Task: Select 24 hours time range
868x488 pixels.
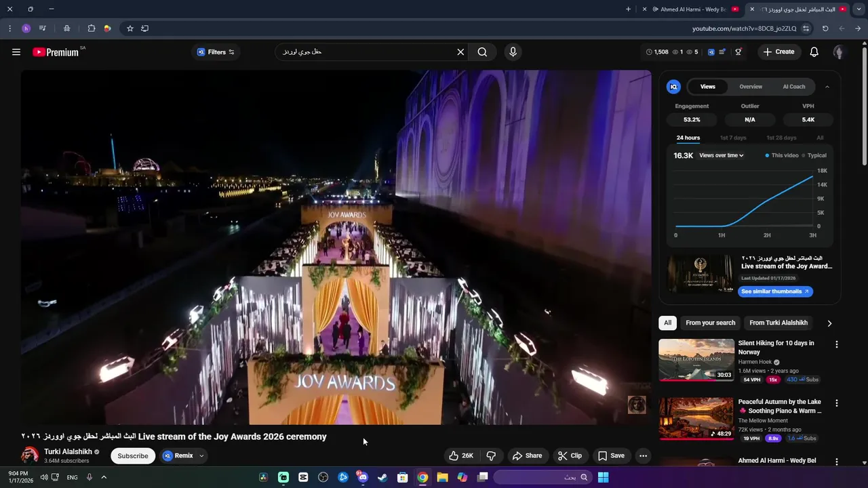Action: (688, 138)
